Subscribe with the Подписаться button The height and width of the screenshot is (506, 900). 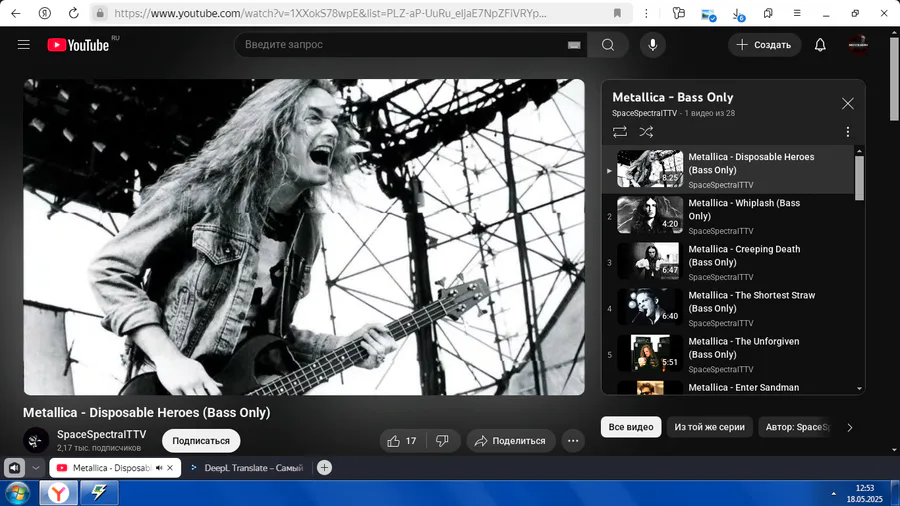click(x=201, y=441)
